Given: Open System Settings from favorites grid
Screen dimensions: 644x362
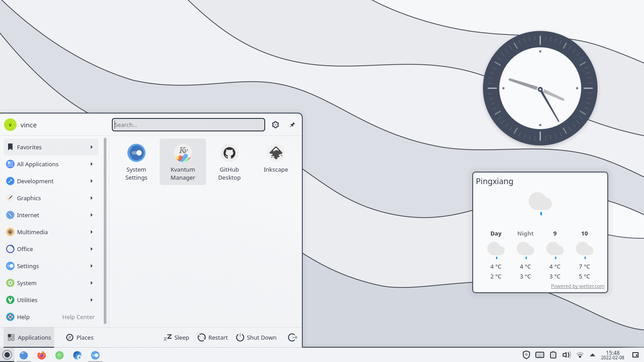Looking at the screenshot, I should click(136, 162).
